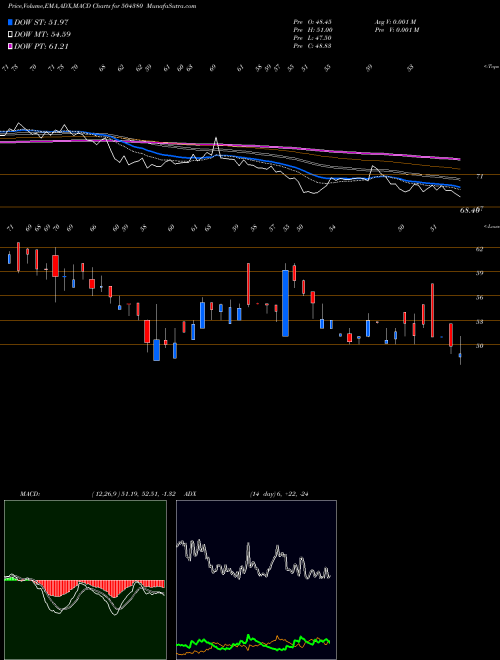Viewport: 500px width, 660px height.
Task: Click the 71 axis label on EMA chart
Action: pos(479,177)
